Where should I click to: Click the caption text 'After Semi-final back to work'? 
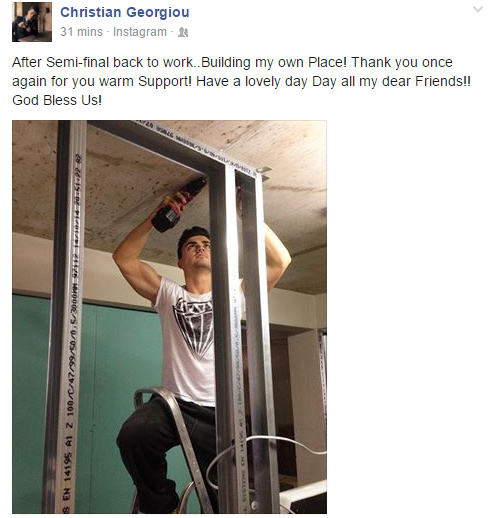click(102, 62)
